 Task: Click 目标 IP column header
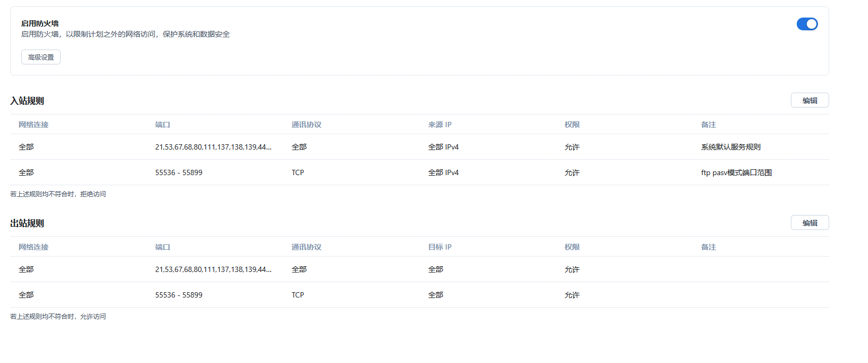440,247
